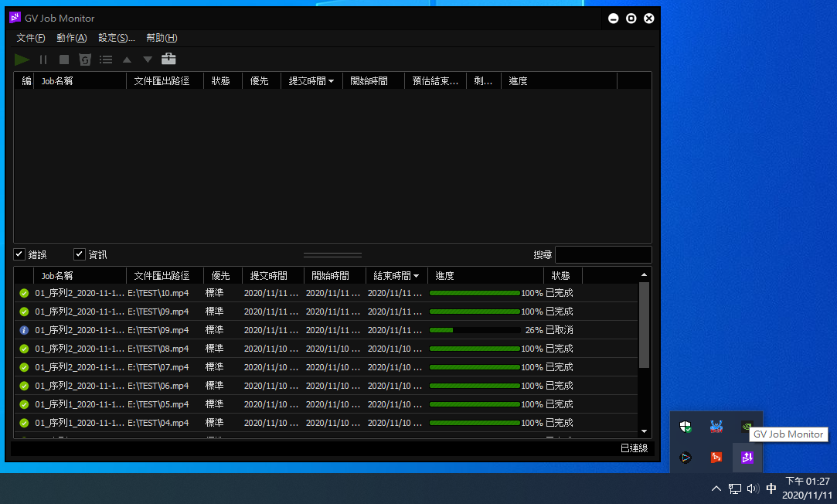Select the E:\TEST\10.mp4 path cell
The width and height of the screenshot is (837, 504).
pyautogui.click(x=158, y=293)
